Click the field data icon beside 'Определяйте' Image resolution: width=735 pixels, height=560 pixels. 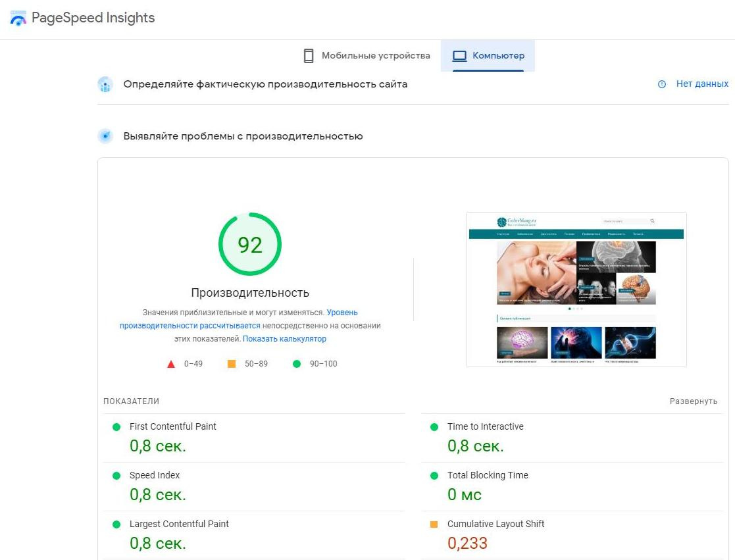105,84
